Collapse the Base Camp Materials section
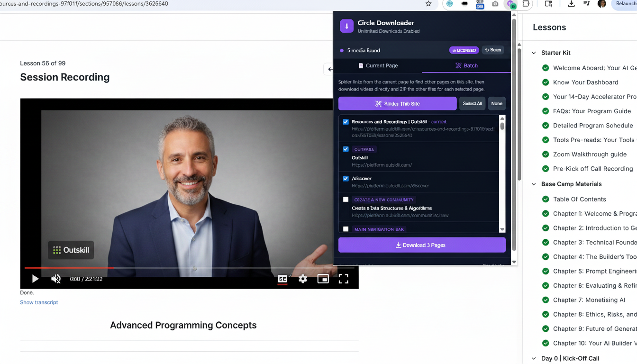Screen dimensions: 637x364 point(534,184)
